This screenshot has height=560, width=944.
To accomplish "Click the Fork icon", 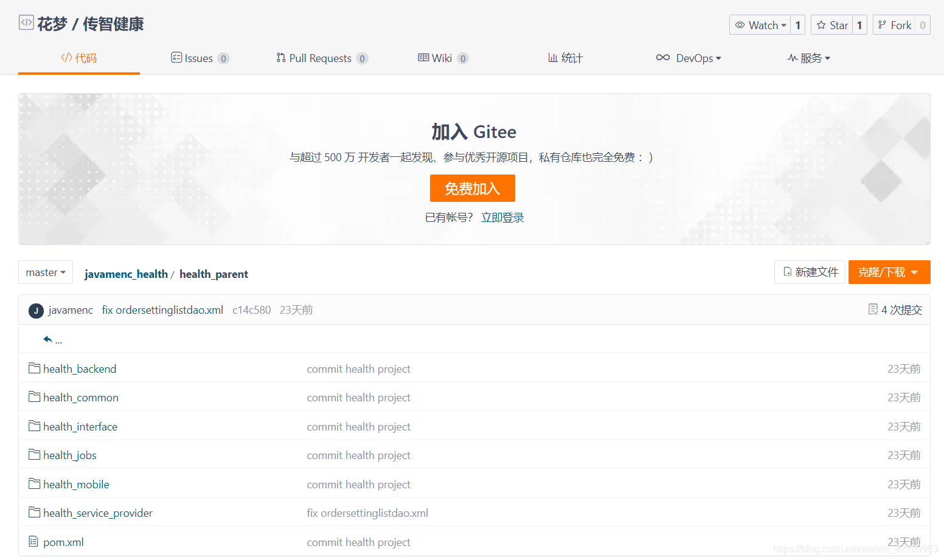I will click(x=882, y=25).
